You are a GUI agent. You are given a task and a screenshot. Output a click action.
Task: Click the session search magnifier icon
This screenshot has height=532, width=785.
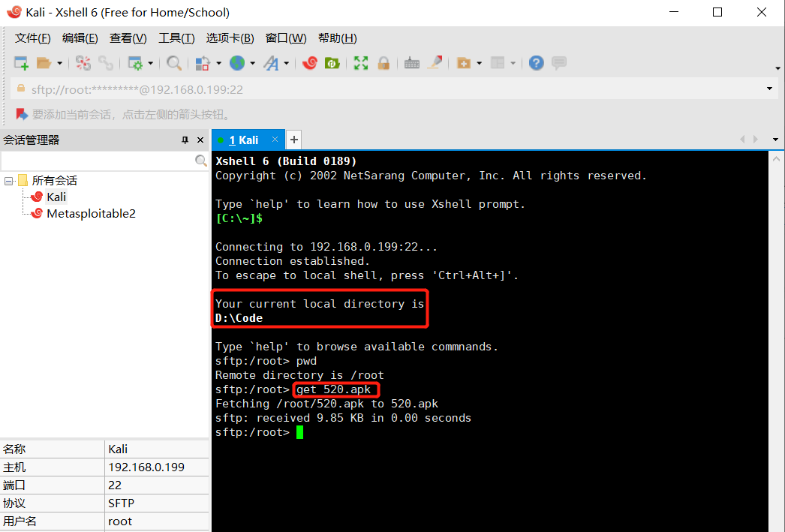(x=201, y=161)
